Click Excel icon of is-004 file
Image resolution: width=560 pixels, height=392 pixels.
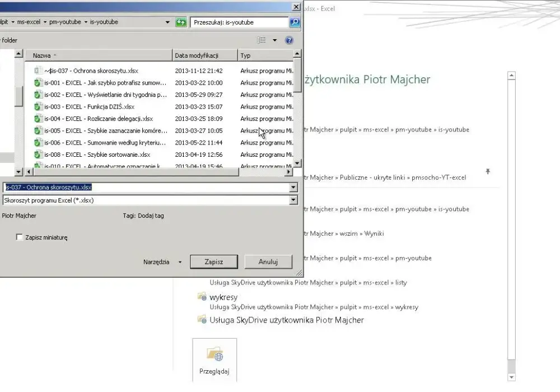tap(38, 119)
